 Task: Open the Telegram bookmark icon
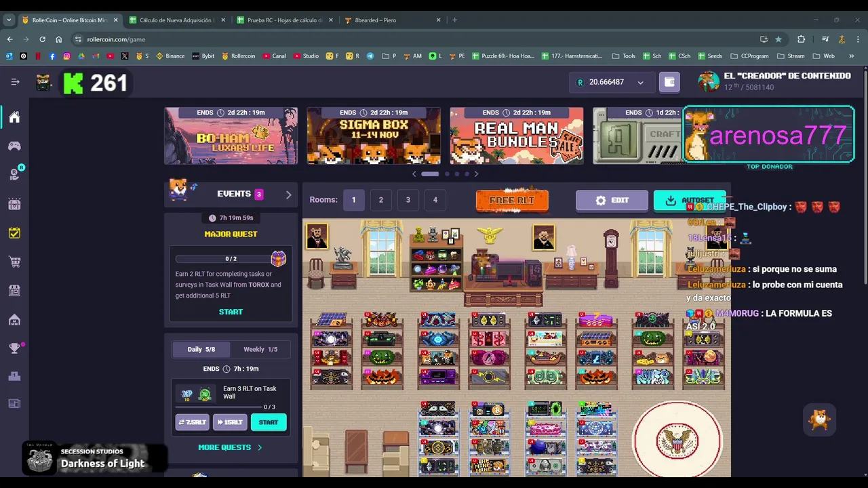[x=370, y=56]
